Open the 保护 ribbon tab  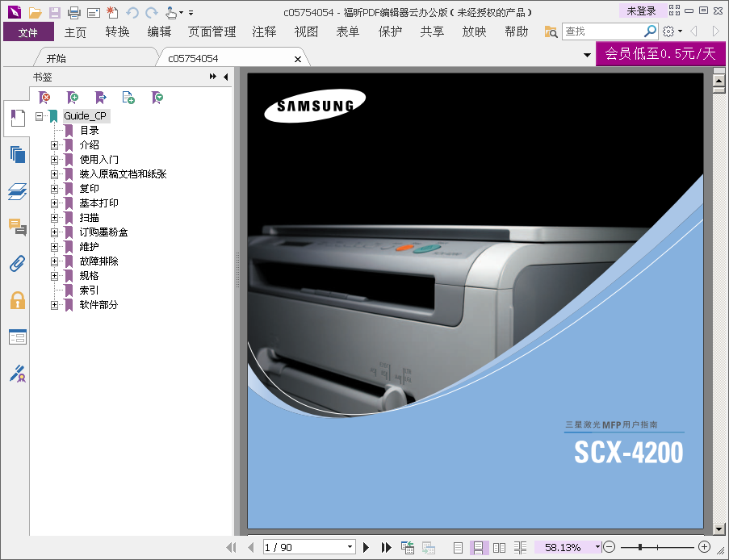[x=390, y=32]
